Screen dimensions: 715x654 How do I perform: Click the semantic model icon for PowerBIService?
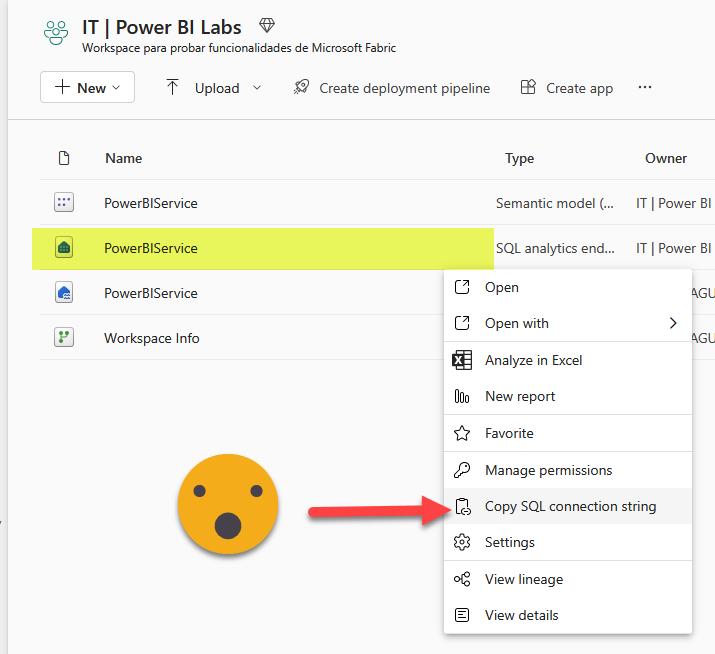coord(64,203)
